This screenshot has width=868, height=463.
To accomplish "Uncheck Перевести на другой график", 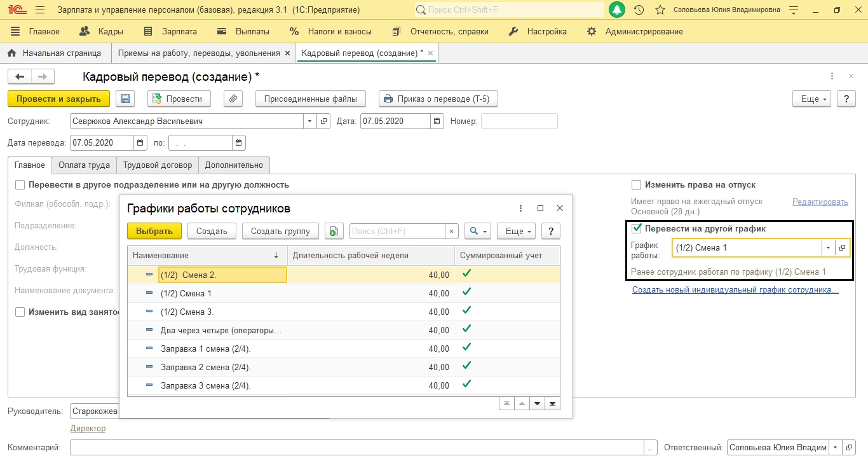I will 636,228.
